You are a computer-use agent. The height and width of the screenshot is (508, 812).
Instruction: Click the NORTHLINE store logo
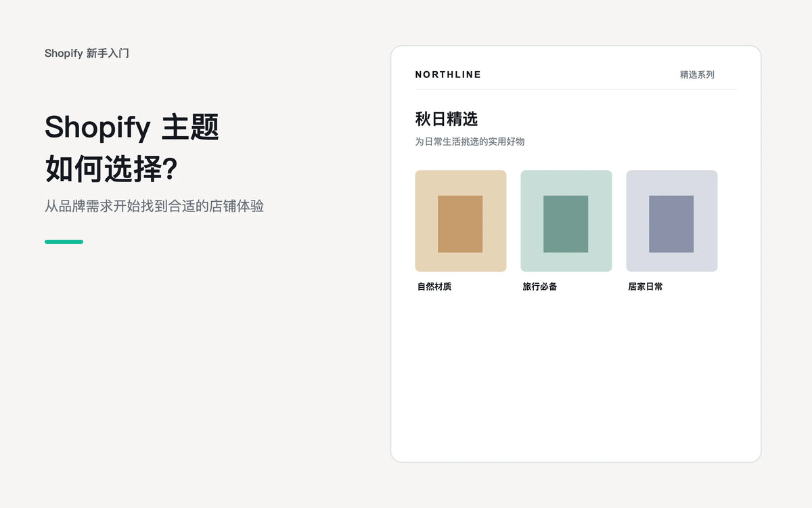[x=448, y=75]
